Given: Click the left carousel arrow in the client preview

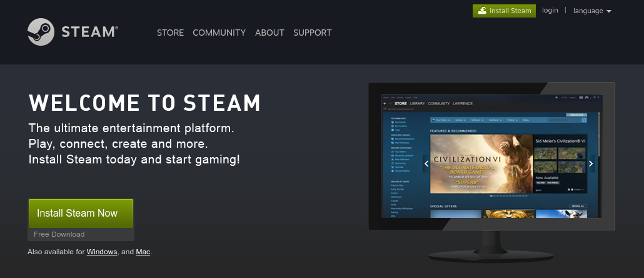Looking at the screenshot, I should pyautogui.click(x=426, y=163).
